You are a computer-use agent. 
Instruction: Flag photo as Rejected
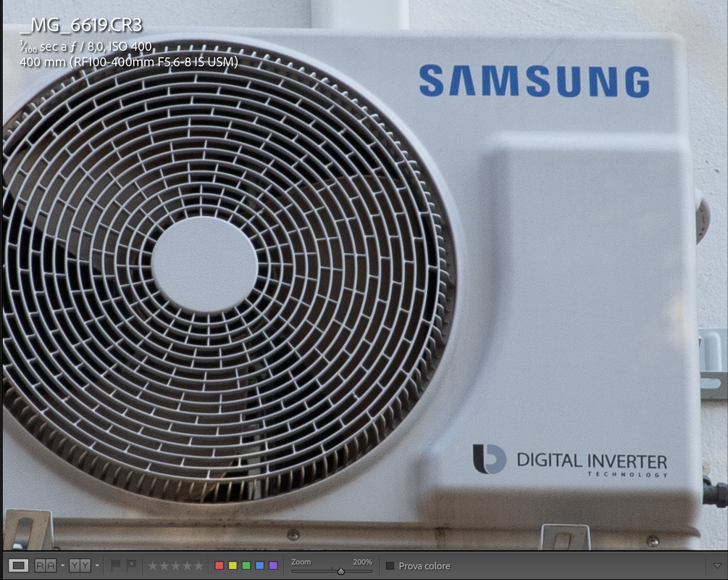coord(131,565)
